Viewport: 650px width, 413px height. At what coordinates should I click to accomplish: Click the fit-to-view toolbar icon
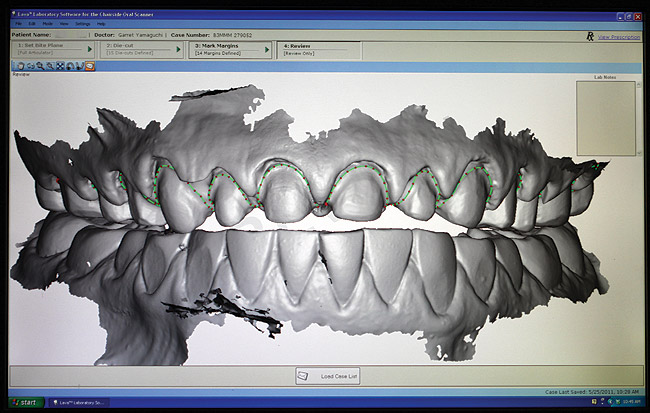[61, 66]
